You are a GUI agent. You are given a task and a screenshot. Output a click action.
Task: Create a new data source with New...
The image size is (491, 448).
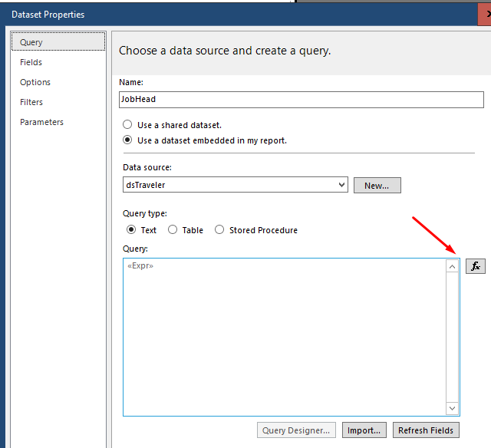point(377,186)
